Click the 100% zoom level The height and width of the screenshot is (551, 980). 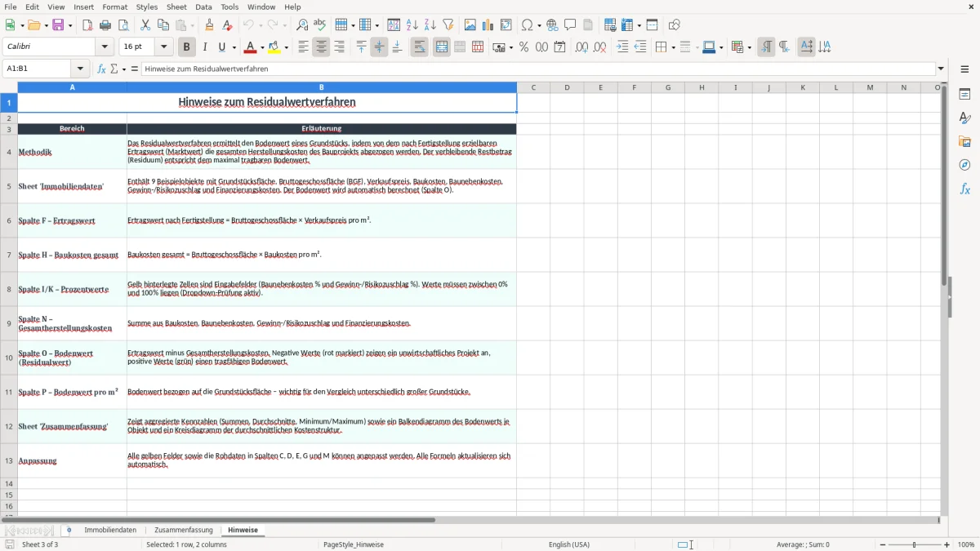click(x=966, y=544)
